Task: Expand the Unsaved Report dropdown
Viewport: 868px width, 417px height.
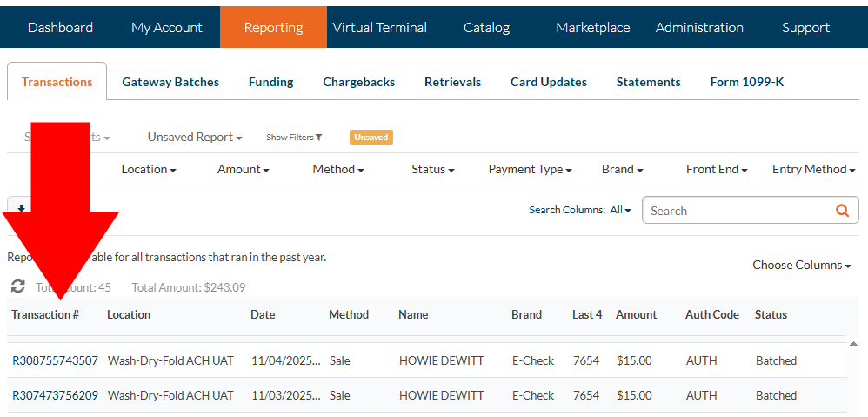Action: 194,138
